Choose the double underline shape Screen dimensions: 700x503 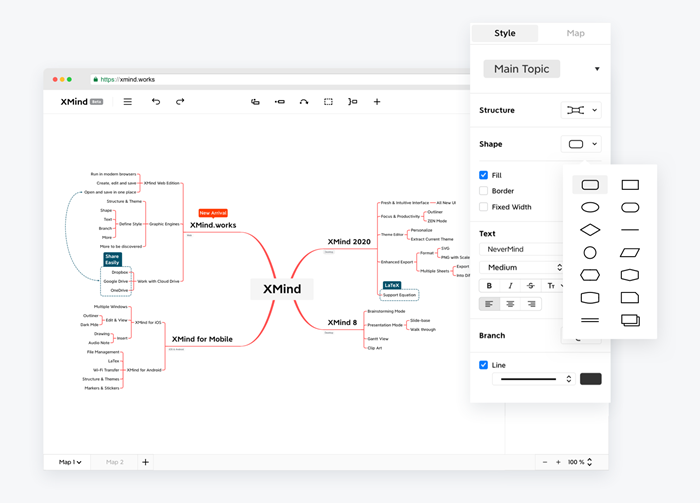click(x=590, y=320)
